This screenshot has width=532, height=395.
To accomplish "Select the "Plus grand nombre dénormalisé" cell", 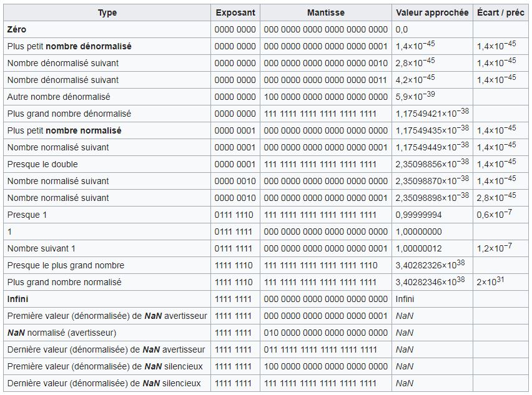I will point(69,114).
